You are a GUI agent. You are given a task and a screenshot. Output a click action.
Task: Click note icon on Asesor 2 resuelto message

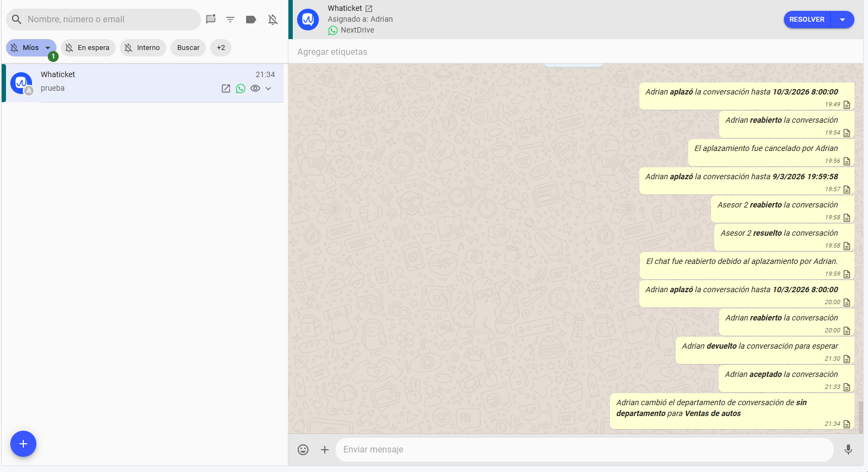(847, 246)
